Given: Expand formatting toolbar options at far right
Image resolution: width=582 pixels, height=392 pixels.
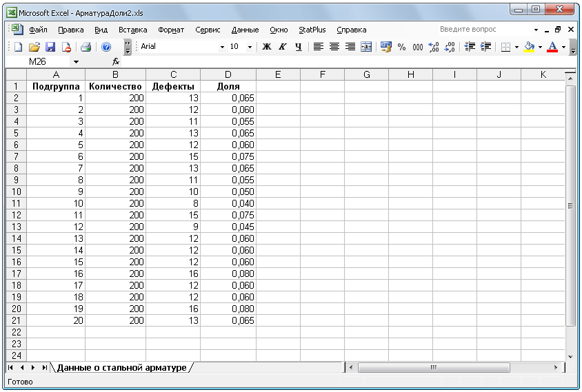Looking at the screenshot, I should coord(573,48).
